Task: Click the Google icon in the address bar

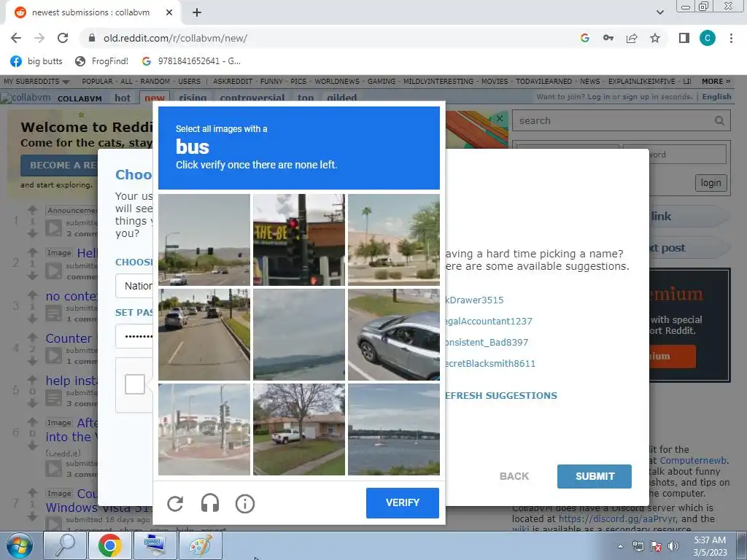Action: click(x=585, y=38)
